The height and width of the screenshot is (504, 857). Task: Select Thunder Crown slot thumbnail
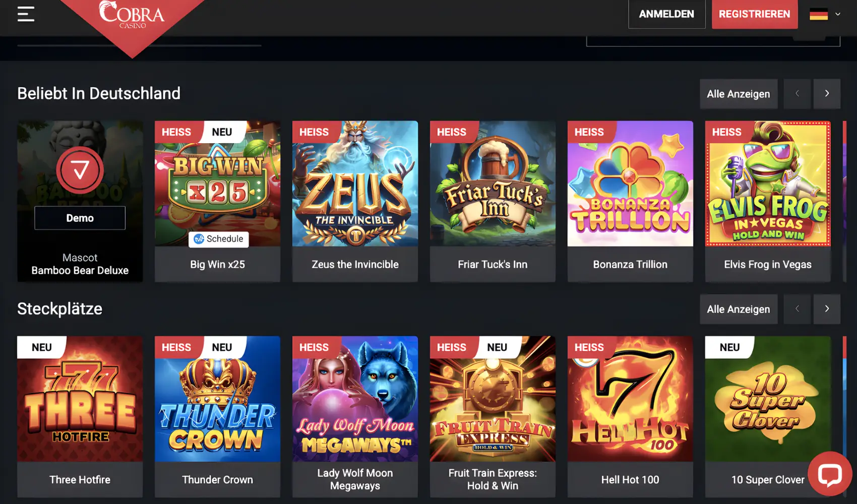tap(217, 399)
